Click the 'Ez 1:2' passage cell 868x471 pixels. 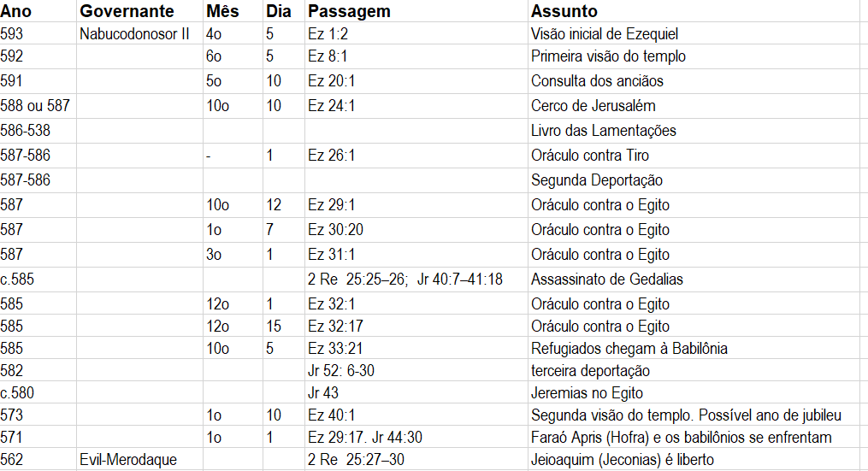(328, 34)
